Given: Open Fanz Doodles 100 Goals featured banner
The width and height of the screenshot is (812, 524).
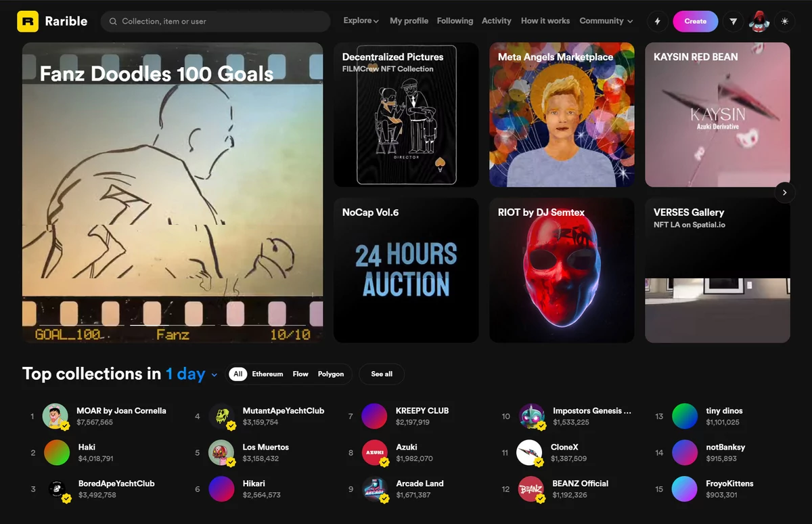Looking at the screenshot, I should pyautogui.click(x=173, y=192).
